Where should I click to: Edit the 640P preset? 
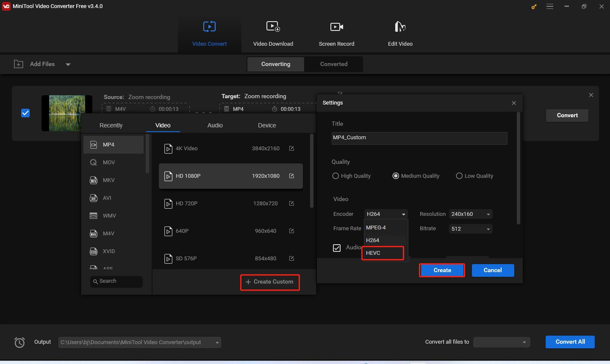tap(291, 231)
